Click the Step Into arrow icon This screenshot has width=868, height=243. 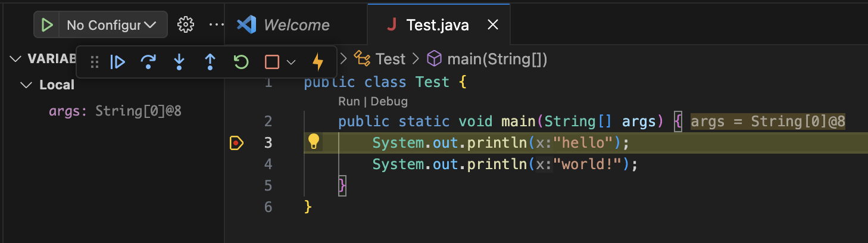point(179,62)
